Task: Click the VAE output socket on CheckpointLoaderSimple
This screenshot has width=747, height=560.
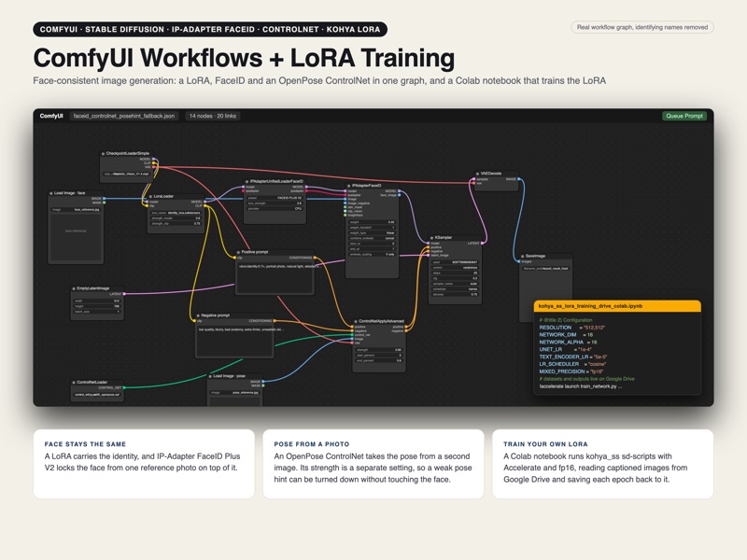Action: (x=153, y=167)
